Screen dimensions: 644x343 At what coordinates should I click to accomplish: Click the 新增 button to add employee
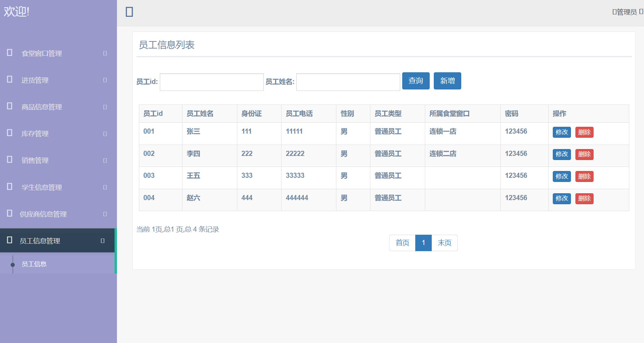tap(448, 81)
